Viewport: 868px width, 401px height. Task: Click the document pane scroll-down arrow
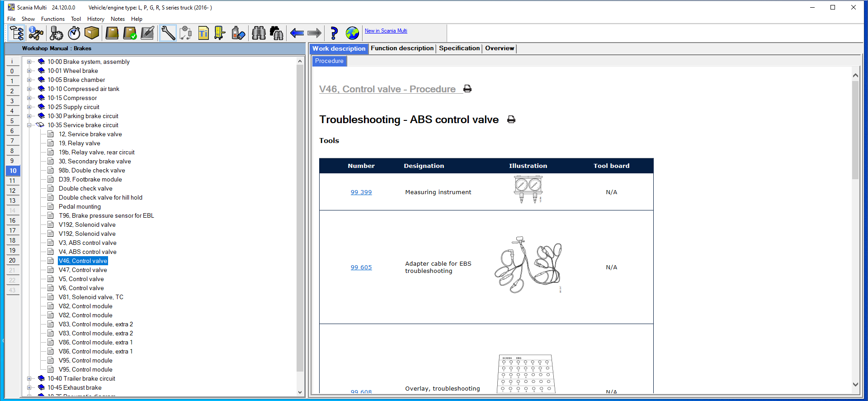tap(855, 384)
